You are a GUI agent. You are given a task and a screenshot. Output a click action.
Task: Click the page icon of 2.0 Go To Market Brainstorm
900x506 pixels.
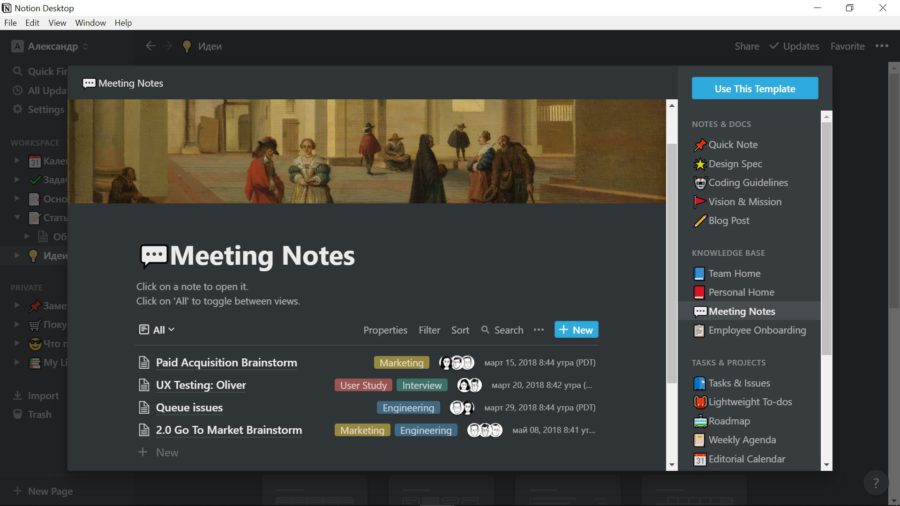coord(144,430)
